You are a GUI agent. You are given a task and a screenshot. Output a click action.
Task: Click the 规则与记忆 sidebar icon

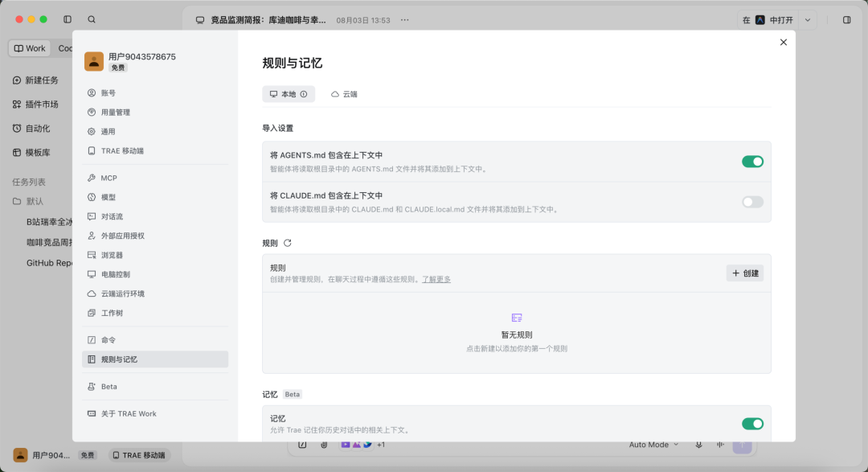92,359
